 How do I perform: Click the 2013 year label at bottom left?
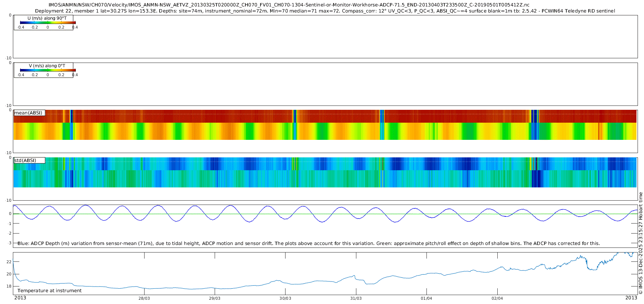(20, 298)
